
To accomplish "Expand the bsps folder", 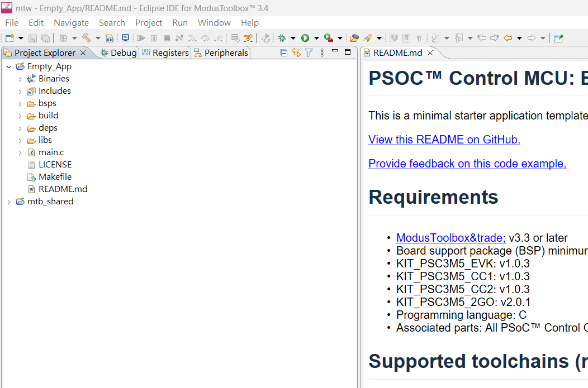I will [x=20, y=103].
